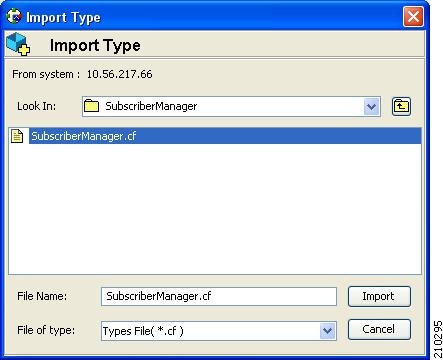Open the Look In dropdown arrow

[x=372, y=107]
